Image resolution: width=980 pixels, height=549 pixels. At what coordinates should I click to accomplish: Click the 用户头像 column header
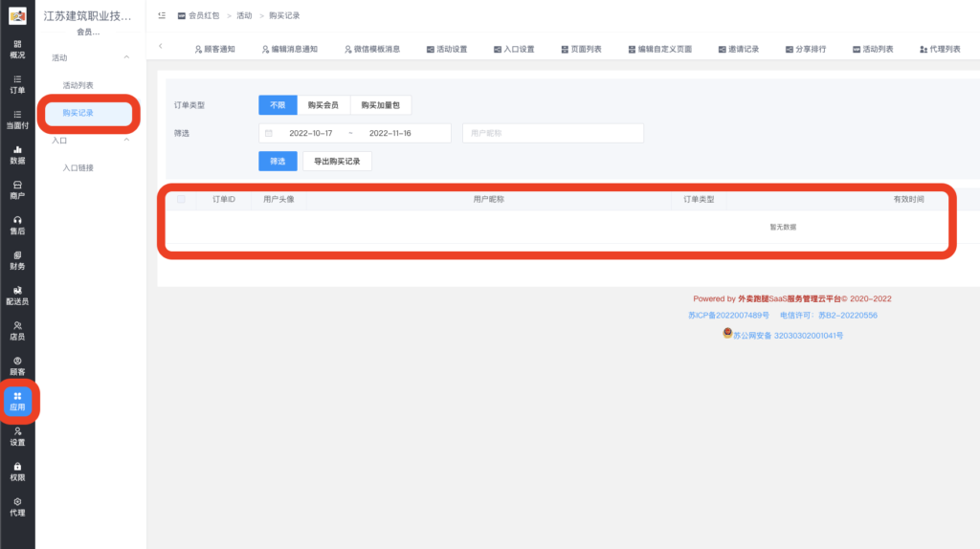pos(278,199)
